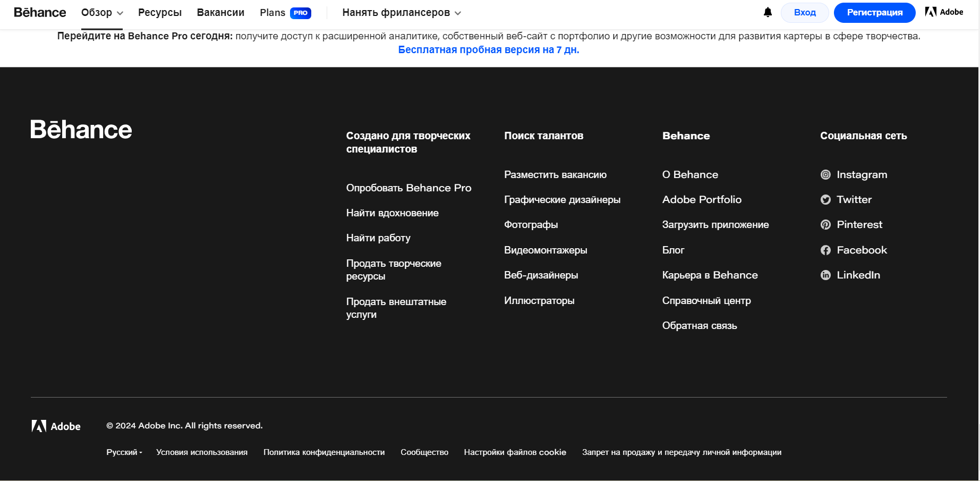Open Behance's Instagram page icon
This screenshot has width=980, height=481.
(x=825, y=174)
